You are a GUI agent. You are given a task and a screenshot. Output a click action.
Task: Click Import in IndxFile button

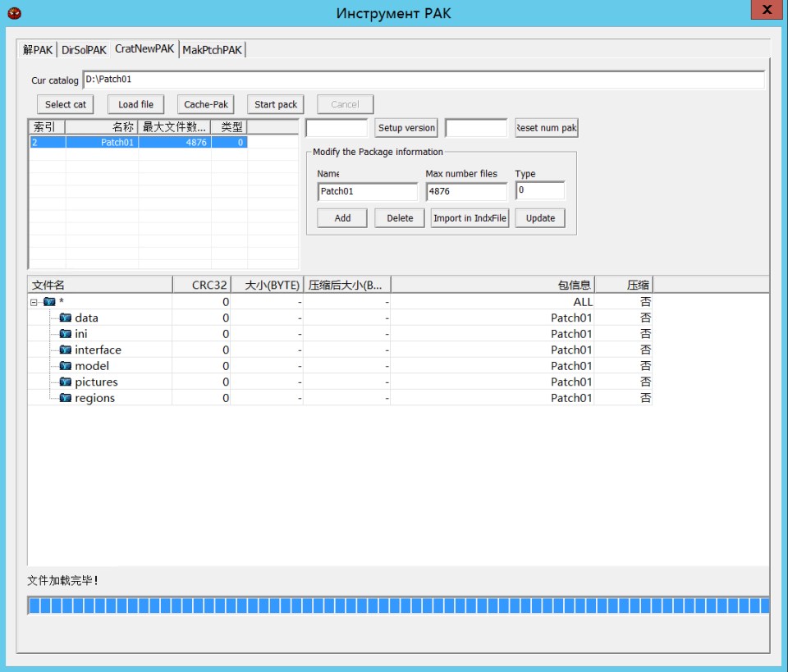(x=470, y=218)
